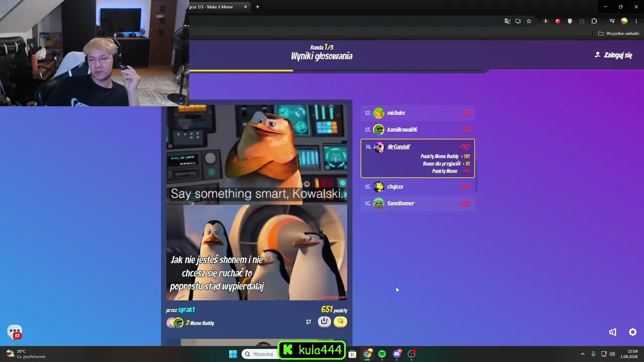Click SameBoomer's avatar icon

[379, 204]
